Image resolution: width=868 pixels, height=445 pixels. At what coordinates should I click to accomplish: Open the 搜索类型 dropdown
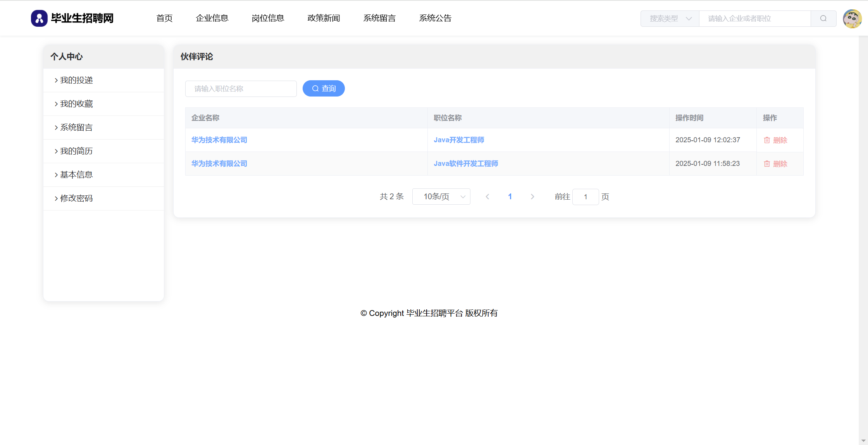(670, 19)
